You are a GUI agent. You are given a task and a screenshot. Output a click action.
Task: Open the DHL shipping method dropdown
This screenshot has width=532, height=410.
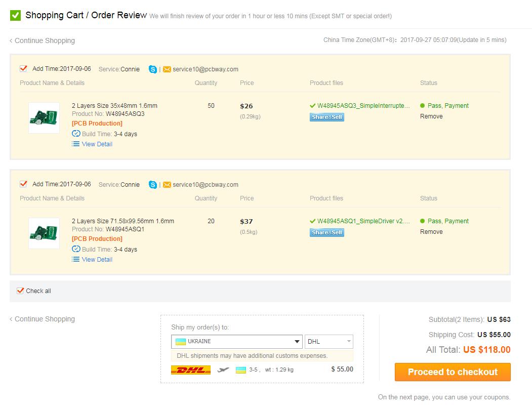pyautogui.click(x=329, y=342)
